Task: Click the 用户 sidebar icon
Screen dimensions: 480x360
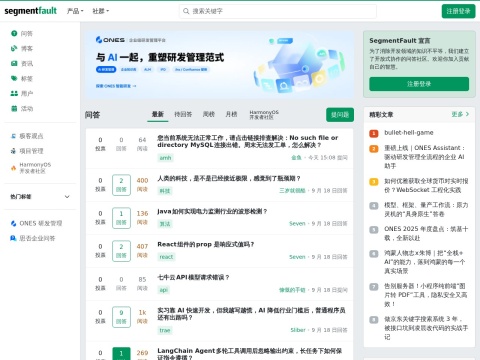Action: [x=14, y=93]
